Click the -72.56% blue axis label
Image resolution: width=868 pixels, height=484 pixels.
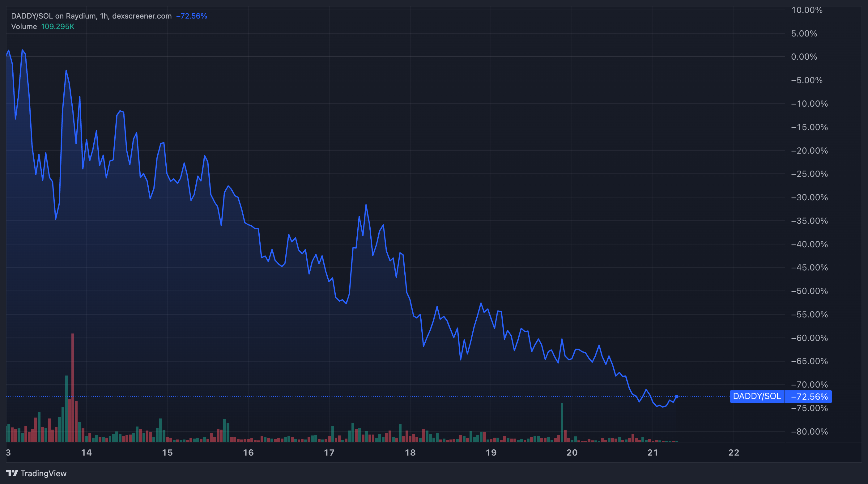[x=809, y=397]
